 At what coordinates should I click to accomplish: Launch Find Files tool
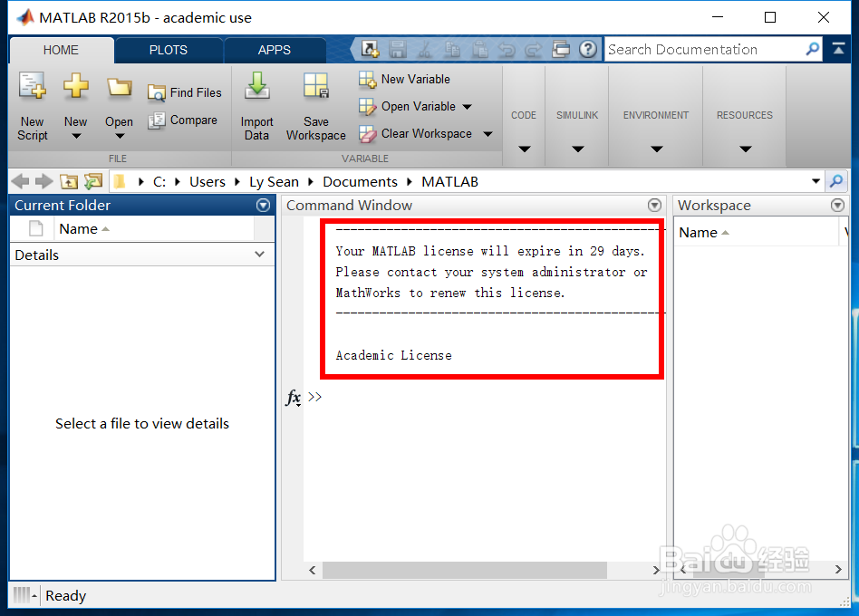tap(185, 92)
